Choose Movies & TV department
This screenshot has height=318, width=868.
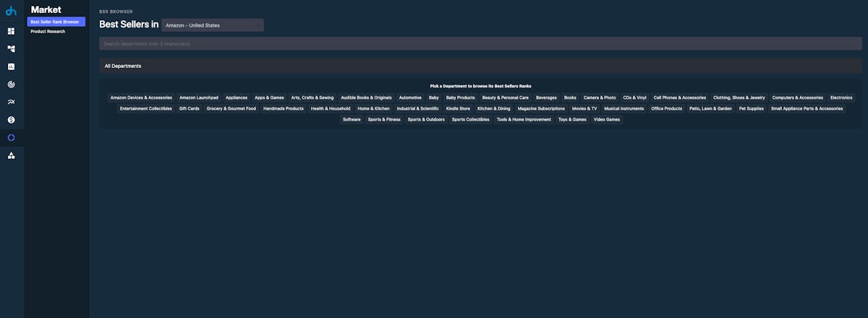pyautogui.click(x=584, y=108)
